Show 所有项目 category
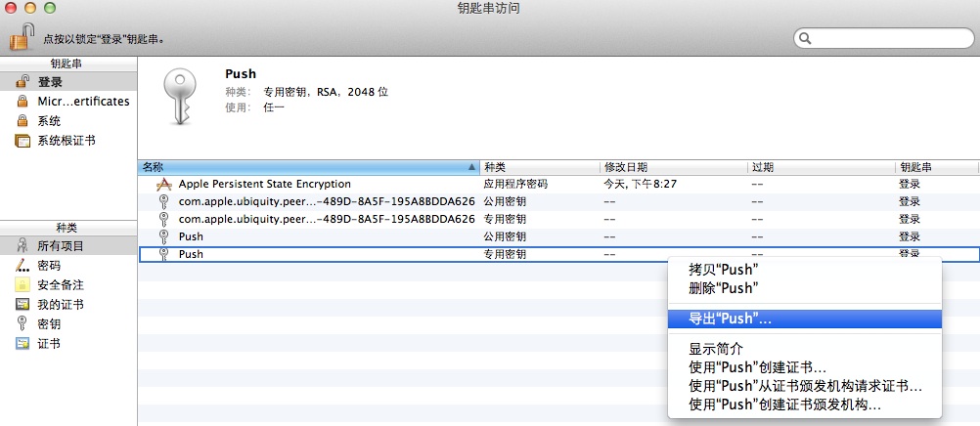Screen dimensions: 980x426 click(x=61, y=246)
